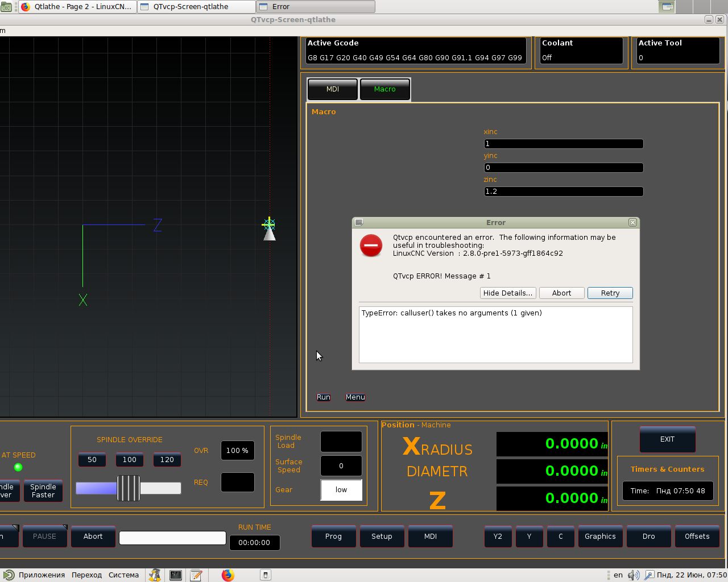
Task: Set spindle override to 100
Action: point(130,460)
